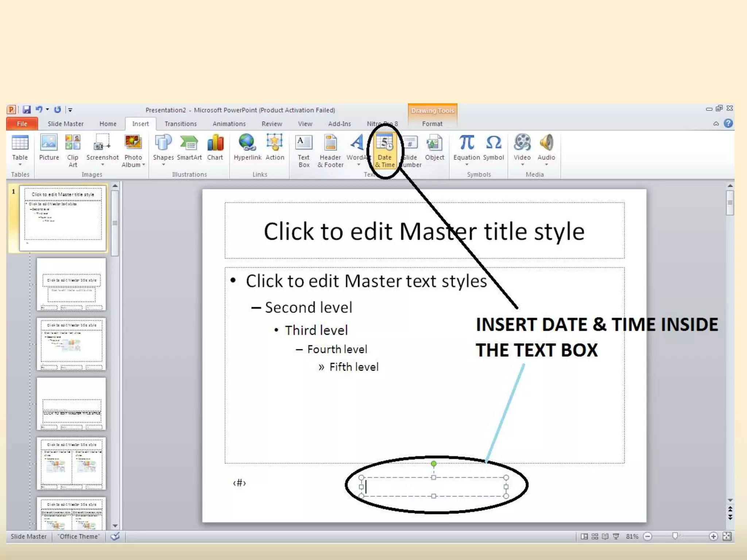The height and width of the screenshot is (560, 747).
Task: Click the zoom slider handle
Action: point(675,536)
